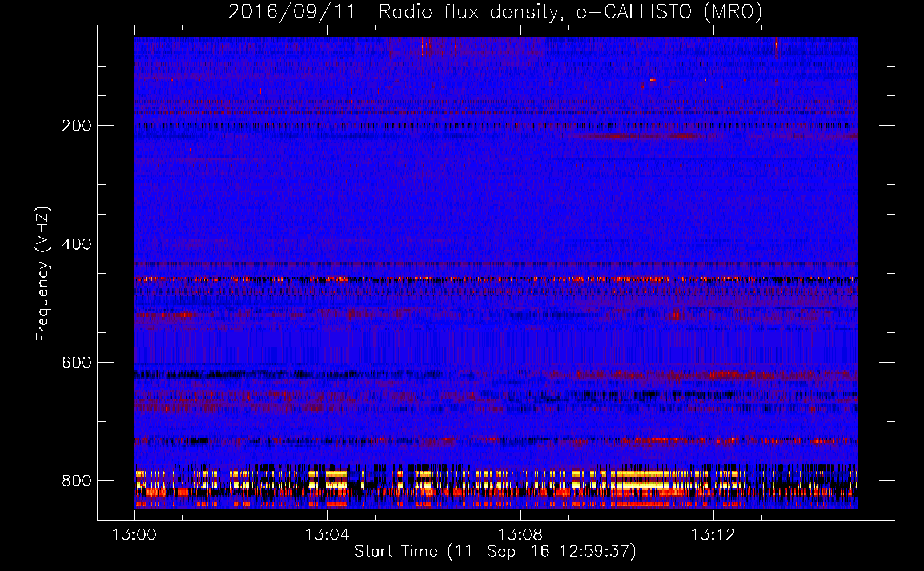Screen dimensions: 924x571
Task: Click the 13:00 time tick label
Action: (x=134, y=534)
